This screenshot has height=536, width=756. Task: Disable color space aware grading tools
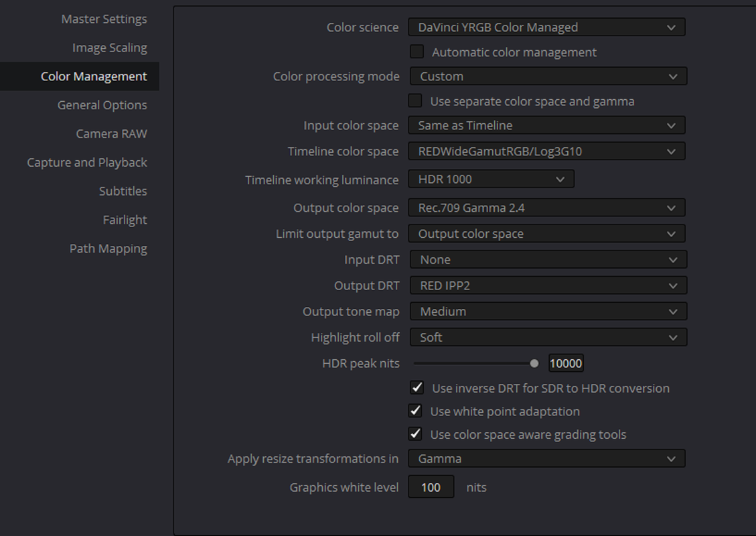(x=414, y=433)
